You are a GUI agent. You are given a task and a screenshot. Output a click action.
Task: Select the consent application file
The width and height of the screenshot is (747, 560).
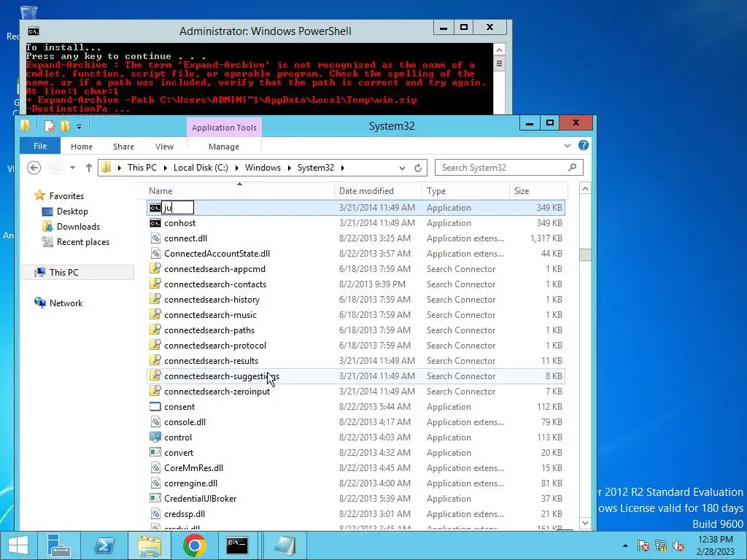point(356,407)
